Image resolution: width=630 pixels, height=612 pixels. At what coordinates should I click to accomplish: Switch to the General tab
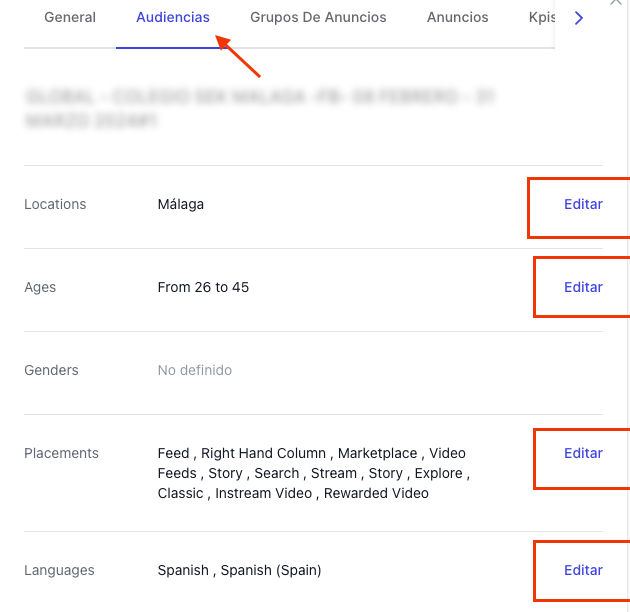[70, 17]
